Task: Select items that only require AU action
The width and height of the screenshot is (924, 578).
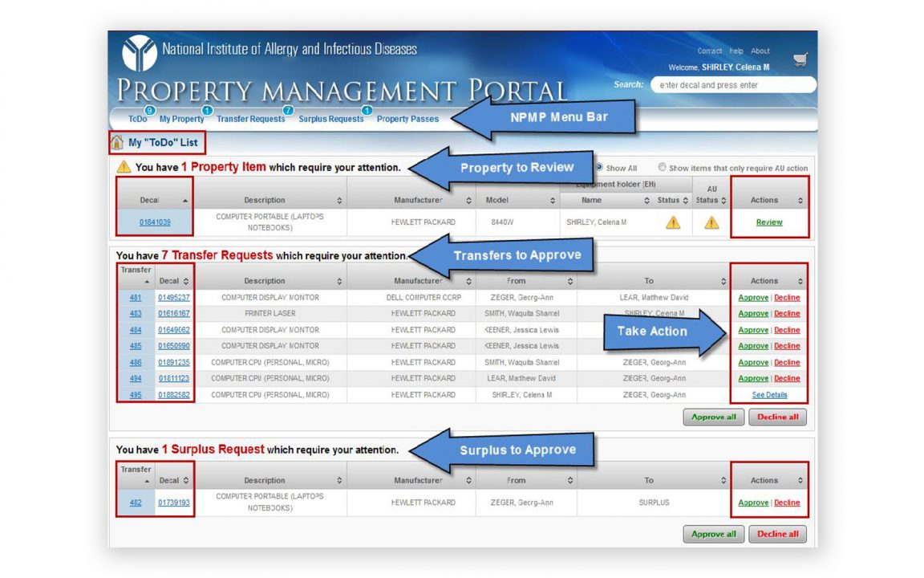Action: click(662, 168)
